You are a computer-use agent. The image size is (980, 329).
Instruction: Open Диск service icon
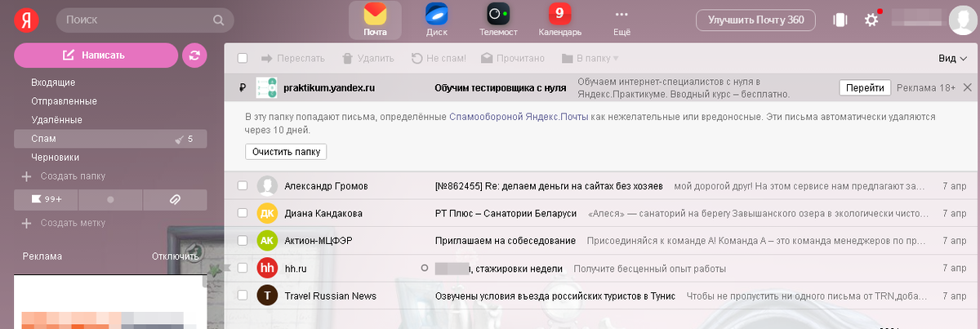pyautogui.click(x=437, y=20)
